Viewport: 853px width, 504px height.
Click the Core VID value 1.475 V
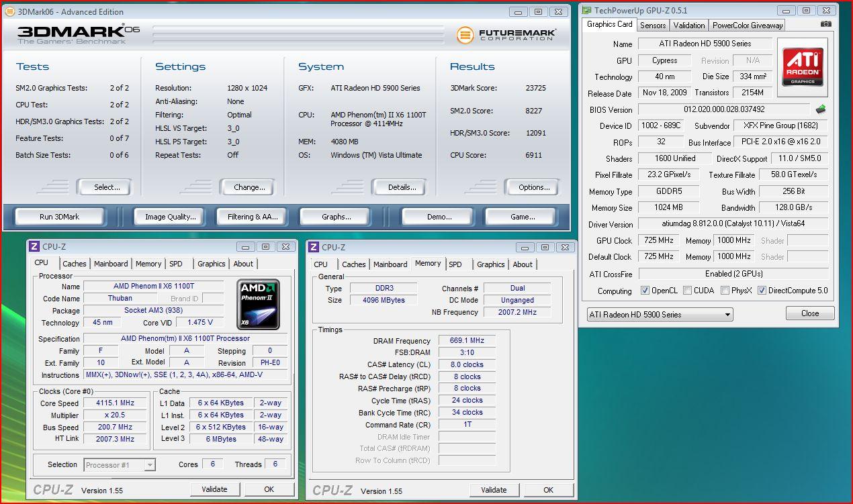pyautogui.click(x=199, y=323)
